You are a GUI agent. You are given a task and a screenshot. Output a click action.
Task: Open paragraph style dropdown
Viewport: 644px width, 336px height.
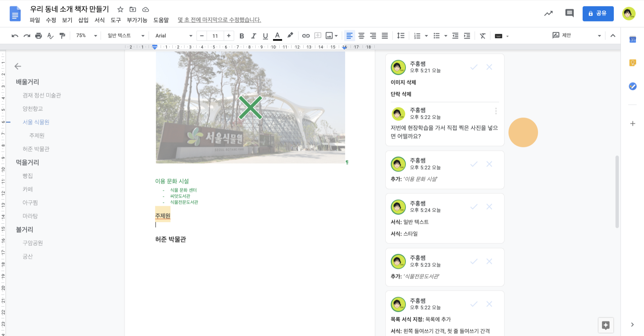(126, 36)
